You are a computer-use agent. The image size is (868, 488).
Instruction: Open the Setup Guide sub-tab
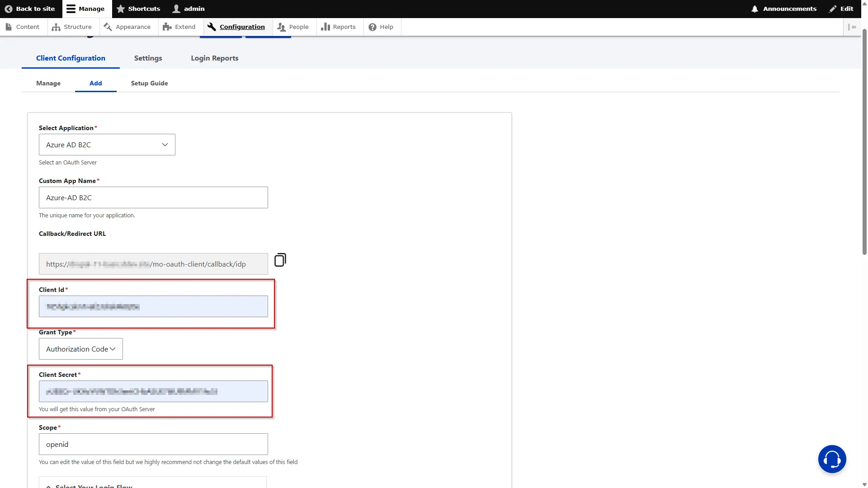tap(149, 83)
